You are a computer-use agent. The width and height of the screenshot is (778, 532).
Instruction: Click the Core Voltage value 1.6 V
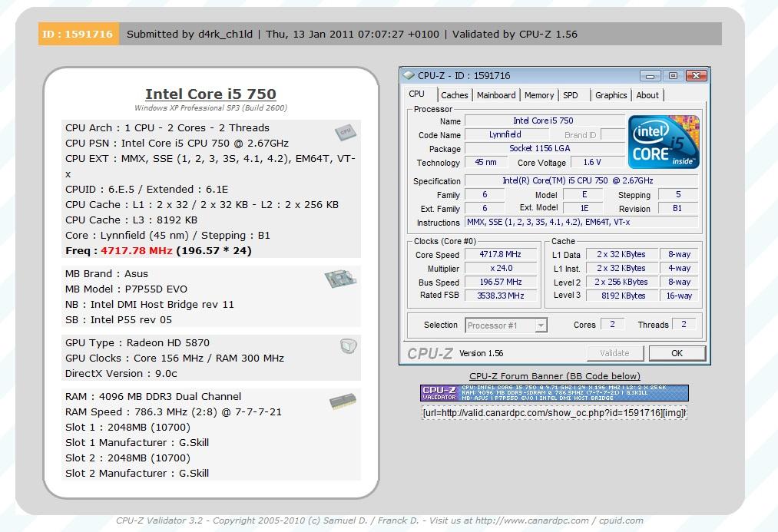click(x=597, y=162)
